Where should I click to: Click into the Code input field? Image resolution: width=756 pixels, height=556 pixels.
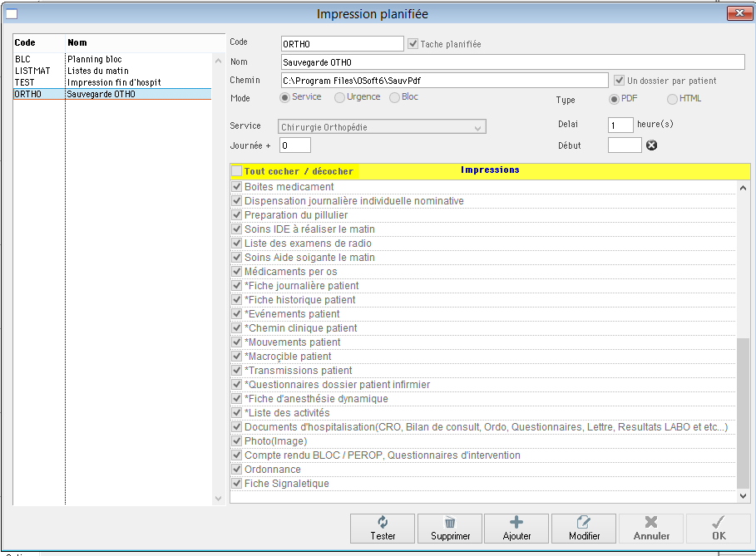[343, 44]
